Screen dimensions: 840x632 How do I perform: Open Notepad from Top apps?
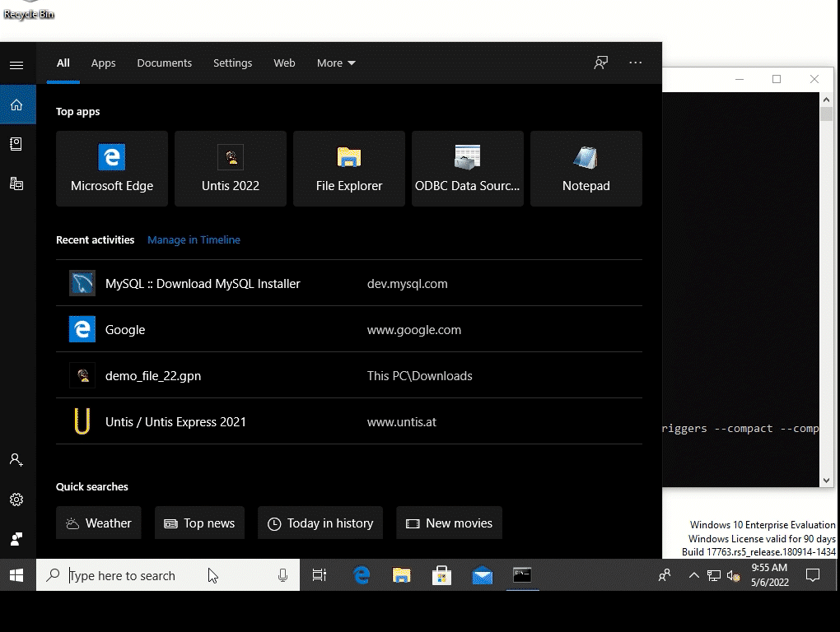(x=586, y=169)
